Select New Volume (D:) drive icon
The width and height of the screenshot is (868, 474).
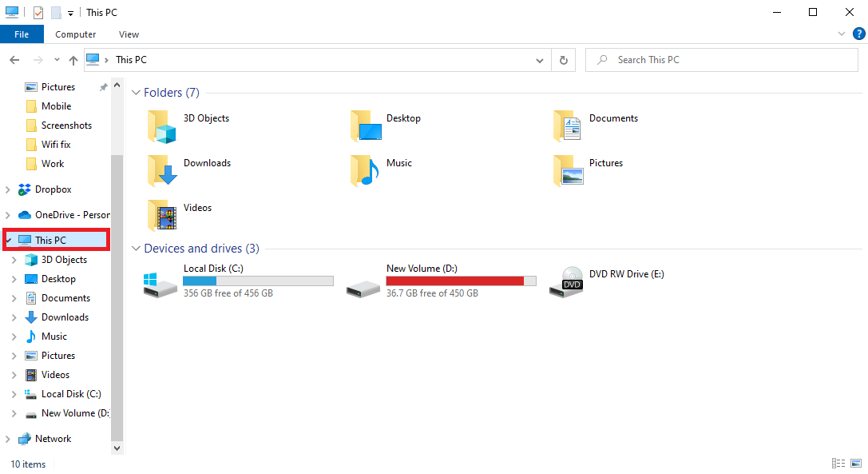pos(363,289)
